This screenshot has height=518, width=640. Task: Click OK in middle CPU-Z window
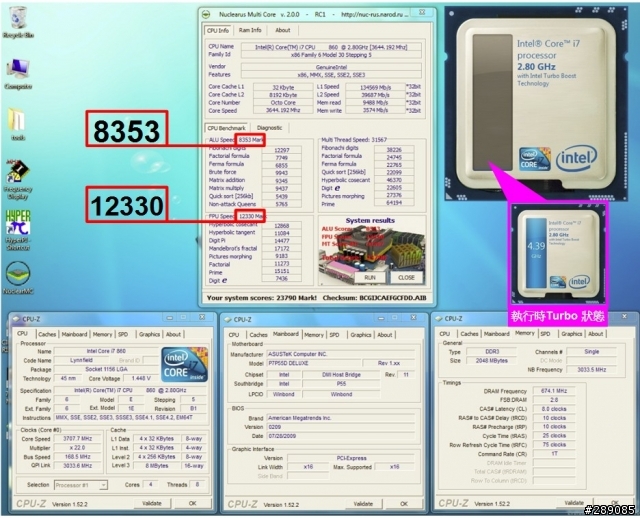(x=404, y=504)
